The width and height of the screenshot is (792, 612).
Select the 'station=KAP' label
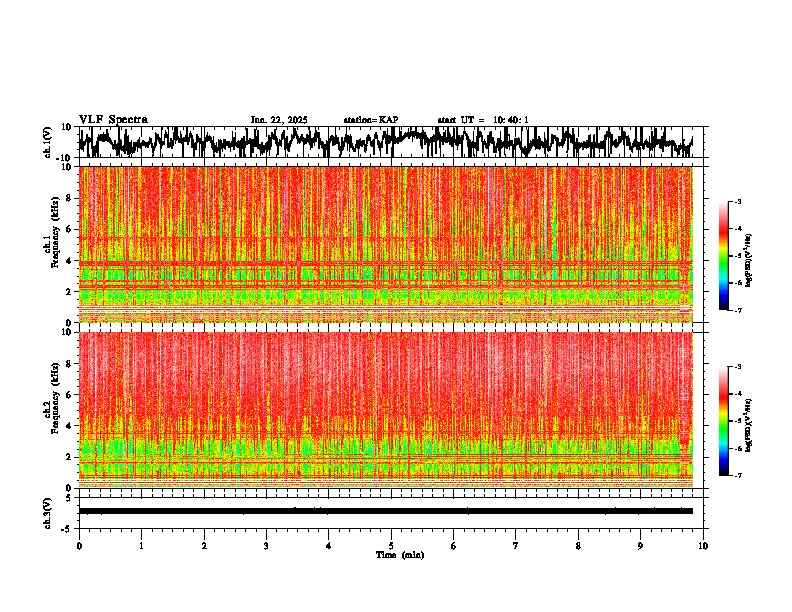pyautogui.click(x=371, y=120)
